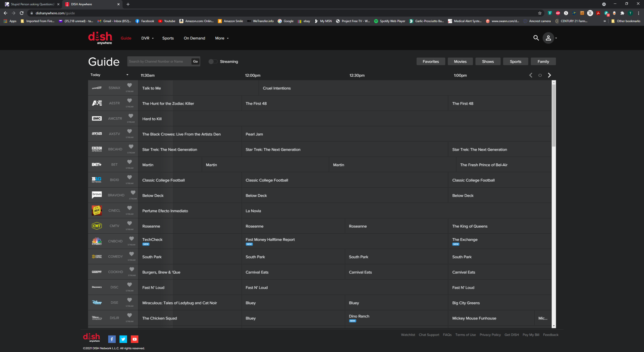Open the Twitter icon in footer
This screenshot has width=644, height=352.
pyautogui.click(x=123, y=339)
